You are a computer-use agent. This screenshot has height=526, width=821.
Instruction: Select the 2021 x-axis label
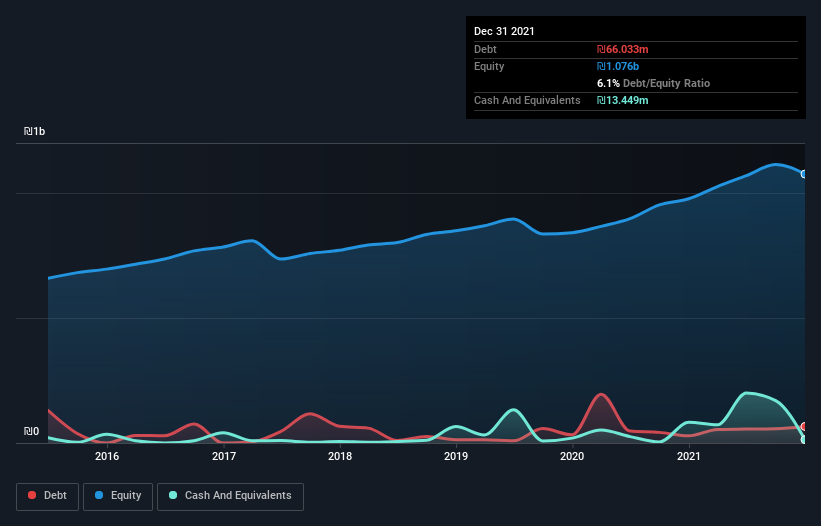pyautogui.click(x=689, y=456)
